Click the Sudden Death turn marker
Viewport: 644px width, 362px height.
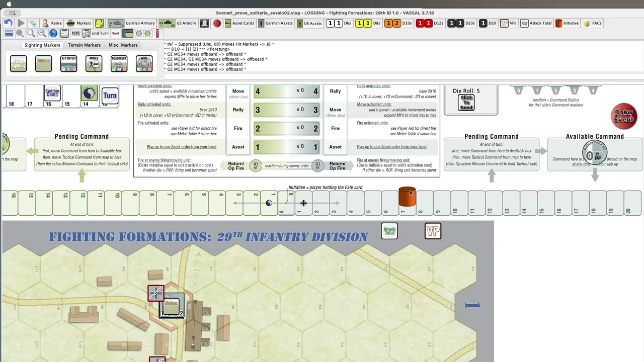[52, 93]
